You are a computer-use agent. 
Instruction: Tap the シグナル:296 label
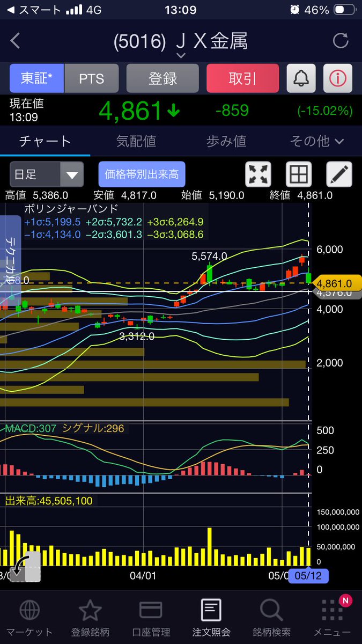(93, 428)
